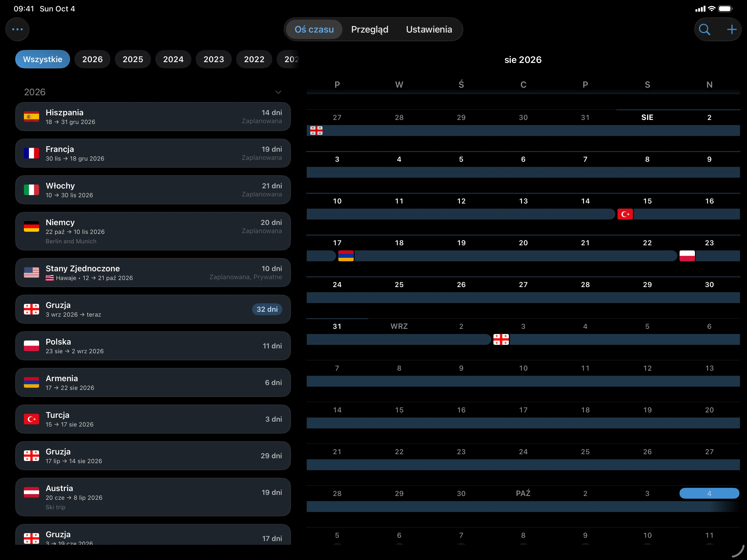
Task: Filter trips by year 2023 chip
Action: [214, 59]
